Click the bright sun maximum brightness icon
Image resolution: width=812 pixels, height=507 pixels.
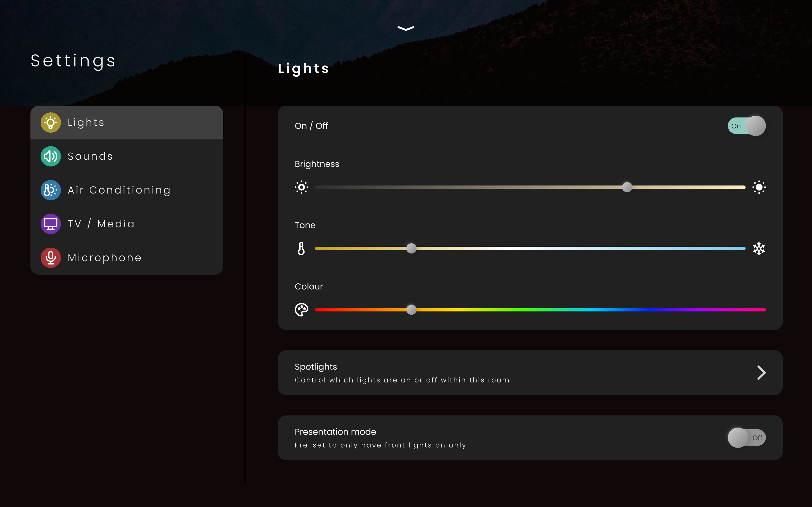[759, 187]
